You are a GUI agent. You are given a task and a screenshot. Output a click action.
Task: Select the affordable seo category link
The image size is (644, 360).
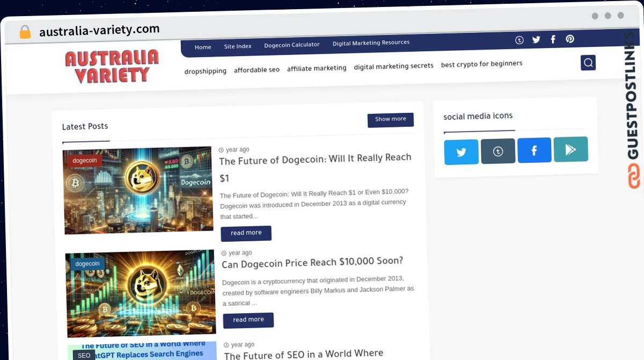(257, 70)
